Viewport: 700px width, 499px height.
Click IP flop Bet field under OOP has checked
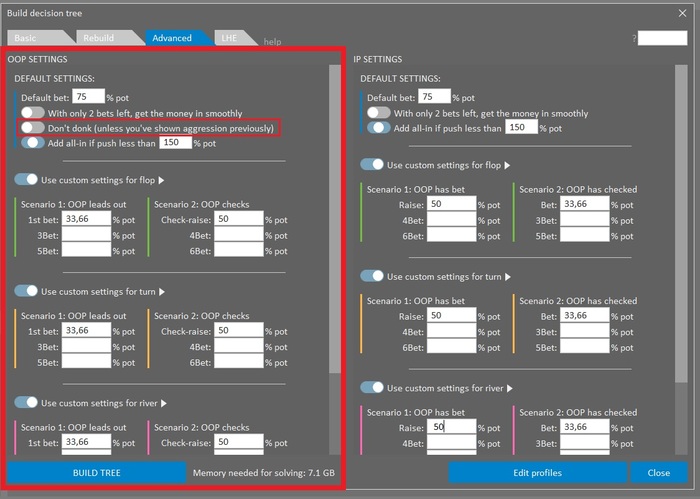pyautogui.click(x=584, y=204)
